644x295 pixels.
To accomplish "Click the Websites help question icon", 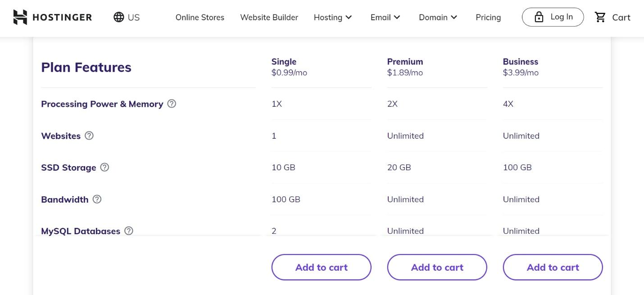I will click(89, 136).
